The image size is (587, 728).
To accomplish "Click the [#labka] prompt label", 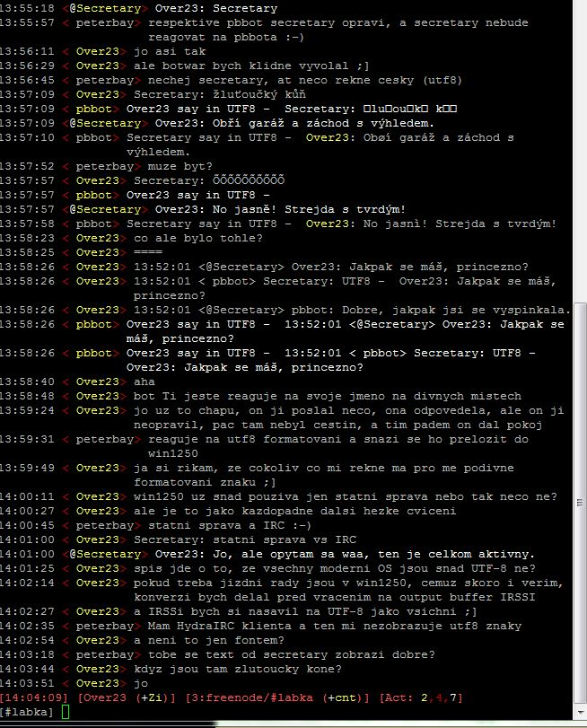I will (x=28, y=712).
